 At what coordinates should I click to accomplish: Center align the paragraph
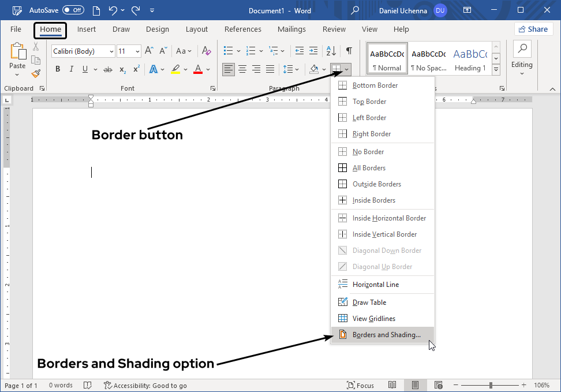click(x=242, y=69)
